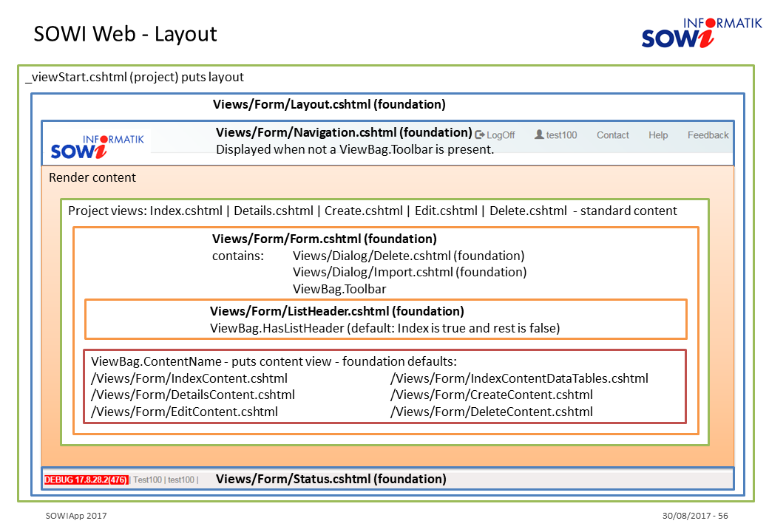Click Create.cshtml in the Project views line
This screenshot has width=769, height=532.
pyautogui.click(x=363, y=211)
